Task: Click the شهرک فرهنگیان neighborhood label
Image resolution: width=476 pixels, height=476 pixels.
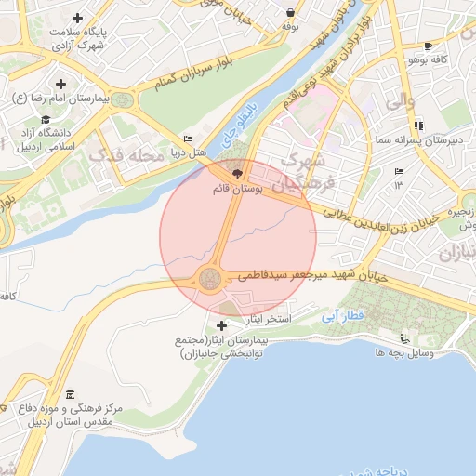Action: [x=304, y=173]
